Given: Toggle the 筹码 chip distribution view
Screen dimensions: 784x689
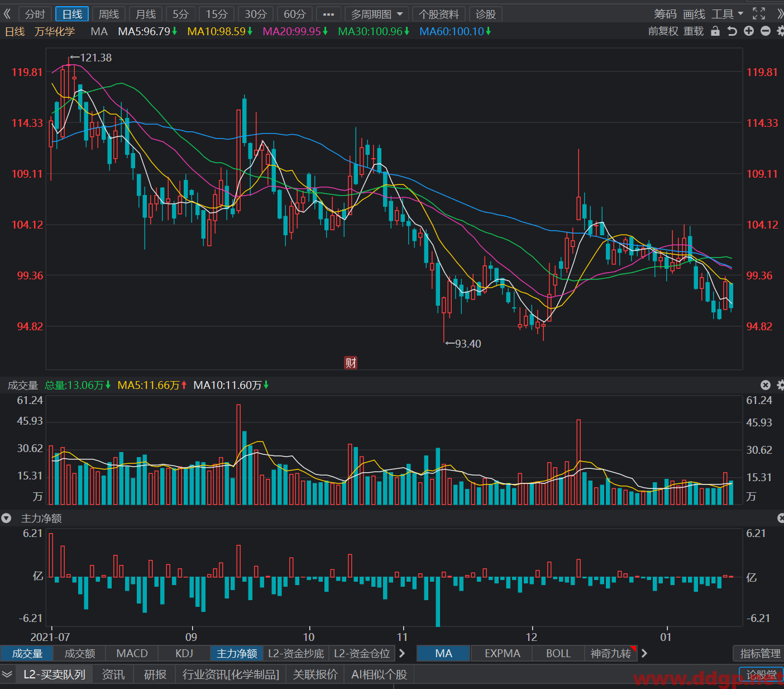Looking at the screenshot, I should [x=665, y=14].
